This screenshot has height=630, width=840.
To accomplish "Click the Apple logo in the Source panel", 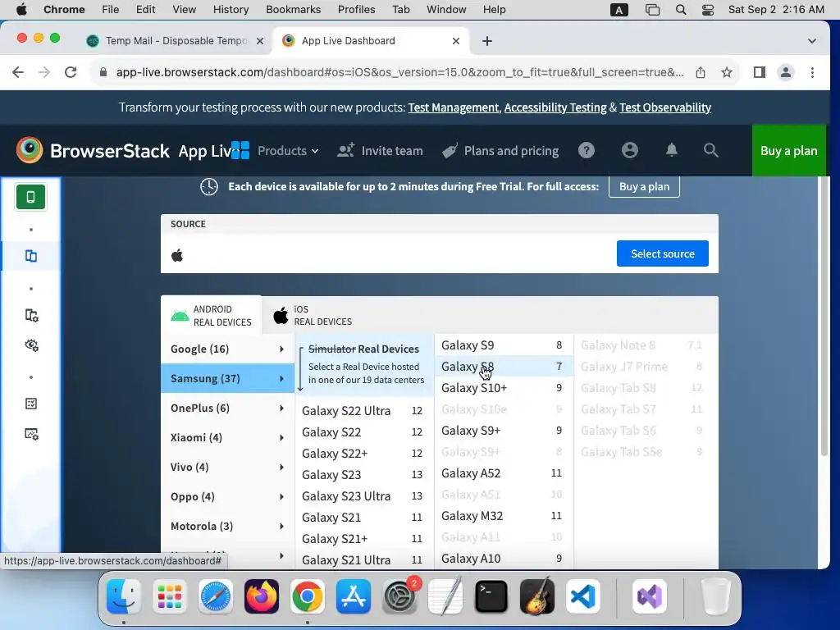I will point(177,255).
